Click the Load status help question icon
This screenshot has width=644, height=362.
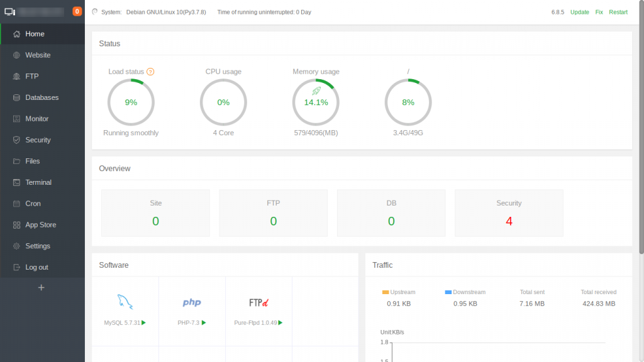pos(150,72)
